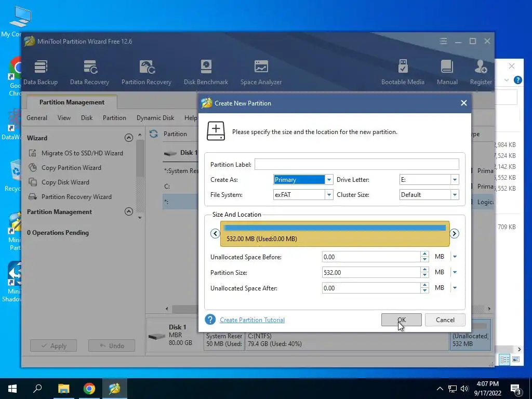The image size is (532, 399).
Task: Select C:(NTFS) block in disk map
Action: coord(347,340)
